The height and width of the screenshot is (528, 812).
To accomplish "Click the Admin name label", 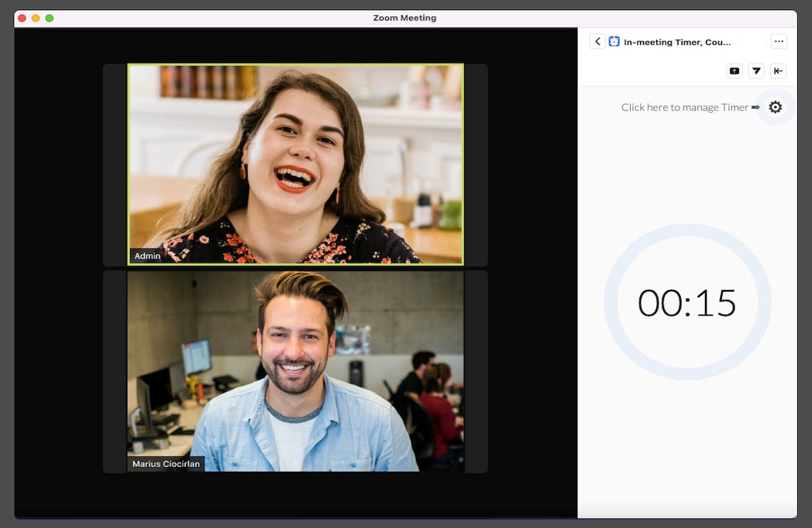I will point(148,256).
